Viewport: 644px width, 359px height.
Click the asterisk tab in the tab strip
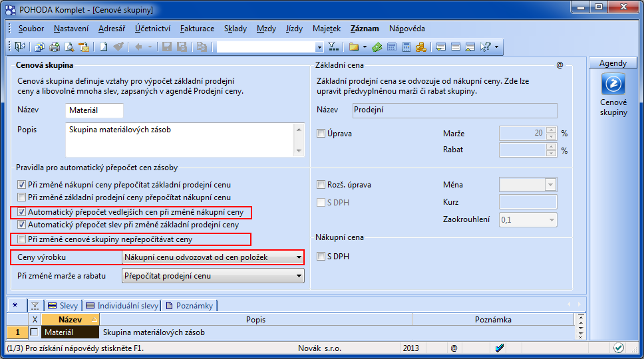click(x=15, y=305)
